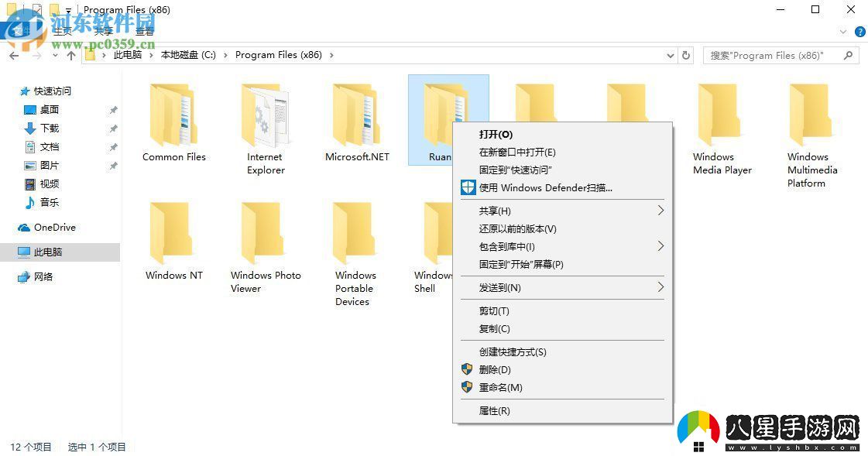Click the blue help question mark icon
868x456 pixels.
pos(859,32)
